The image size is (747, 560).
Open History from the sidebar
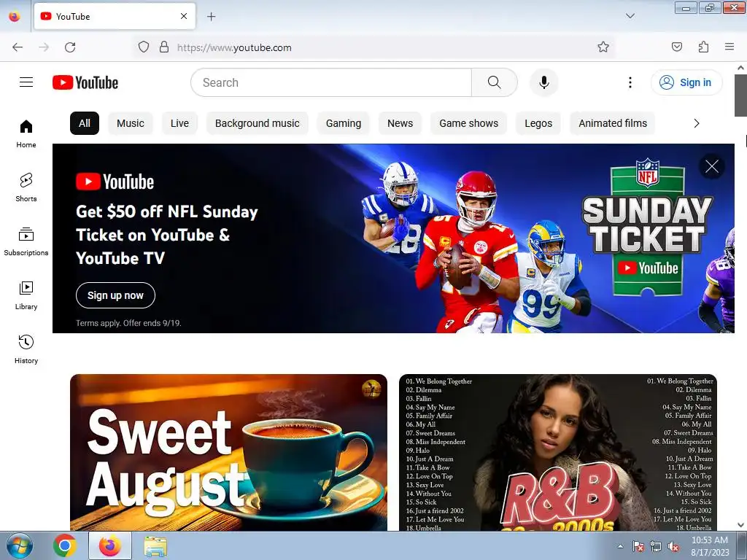(26, 349)
